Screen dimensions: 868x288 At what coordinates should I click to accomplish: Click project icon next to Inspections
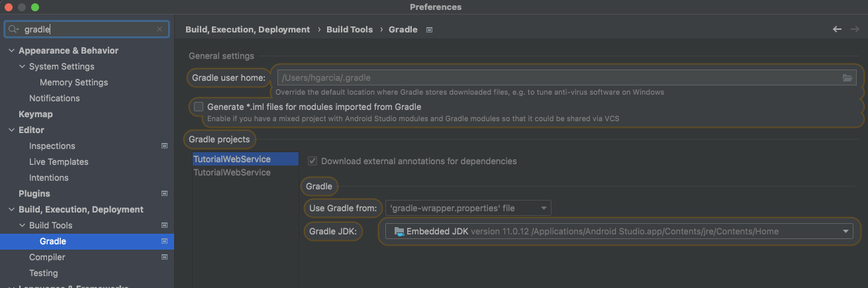pyautogui.click(x=164, y=146)
